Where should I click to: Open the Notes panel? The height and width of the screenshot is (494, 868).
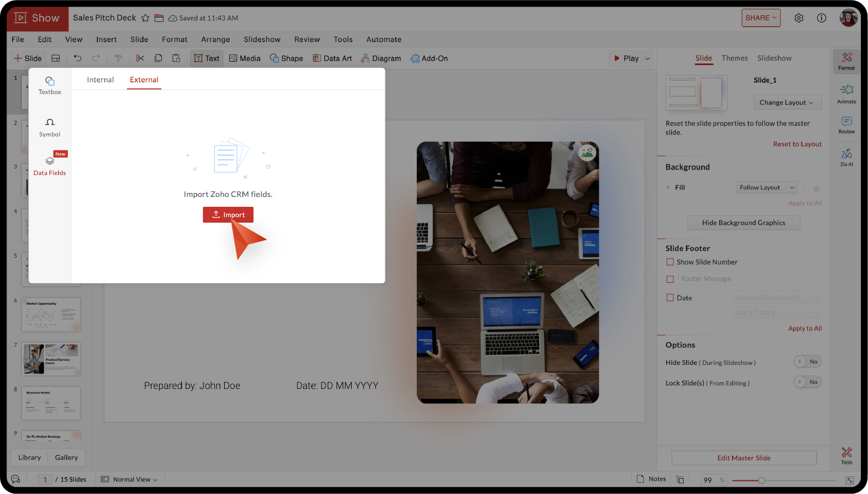651,479
